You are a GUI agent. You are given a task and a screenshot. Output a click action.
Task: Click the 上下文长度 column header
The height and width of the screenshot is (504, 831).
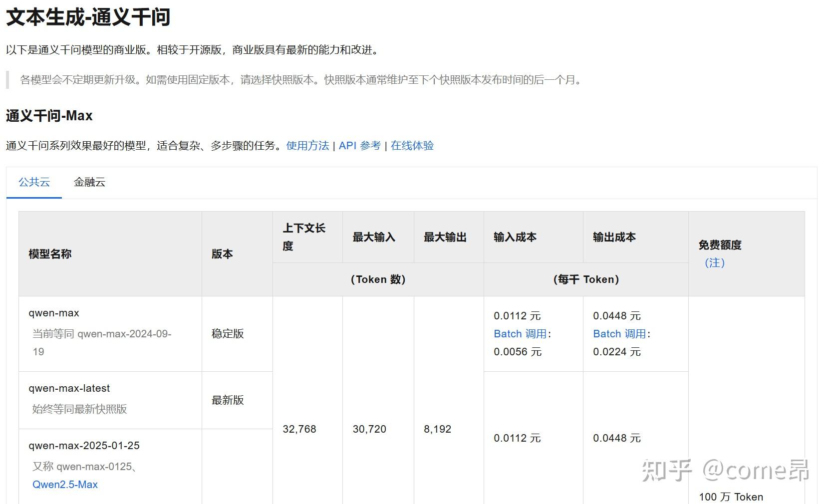click(304, 237)
